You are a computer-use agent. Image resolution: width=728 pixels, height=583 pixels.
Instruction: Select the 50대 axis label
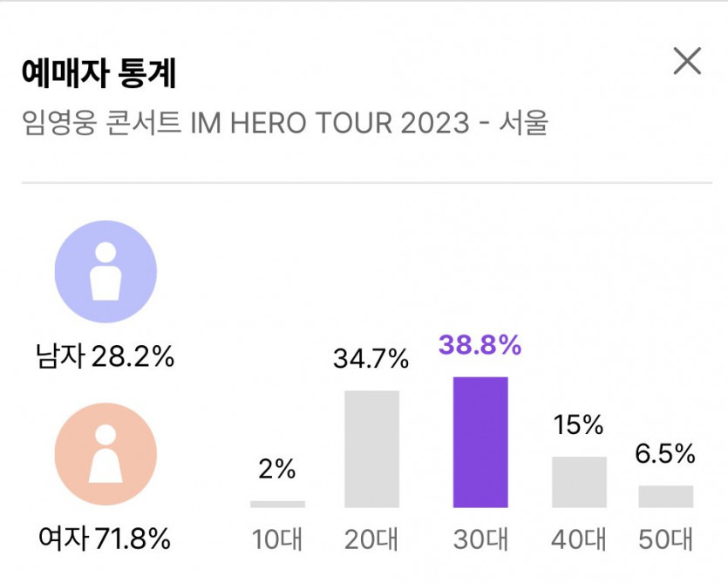coord(666,539)
